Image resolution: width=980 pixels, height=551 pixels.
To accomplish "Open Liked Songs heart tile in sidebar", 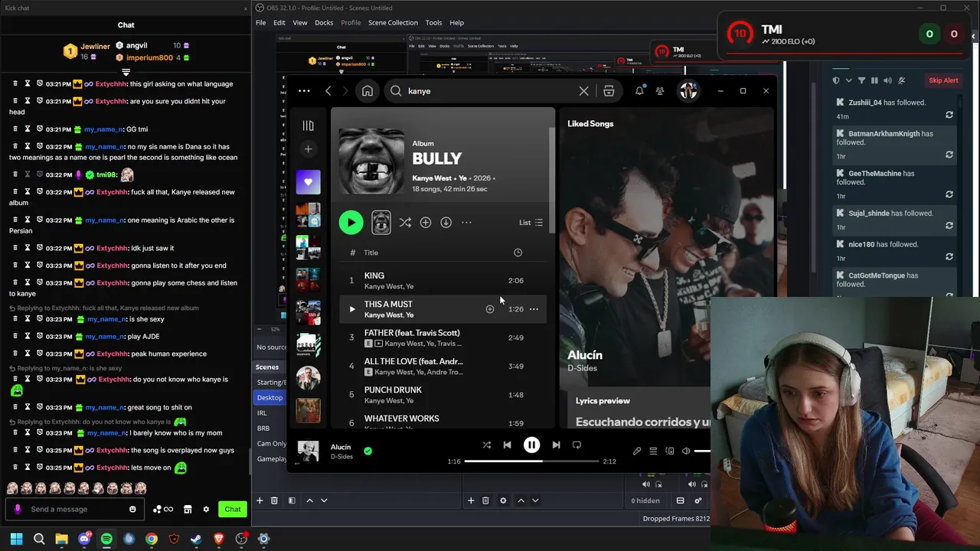I will point(308,182).
